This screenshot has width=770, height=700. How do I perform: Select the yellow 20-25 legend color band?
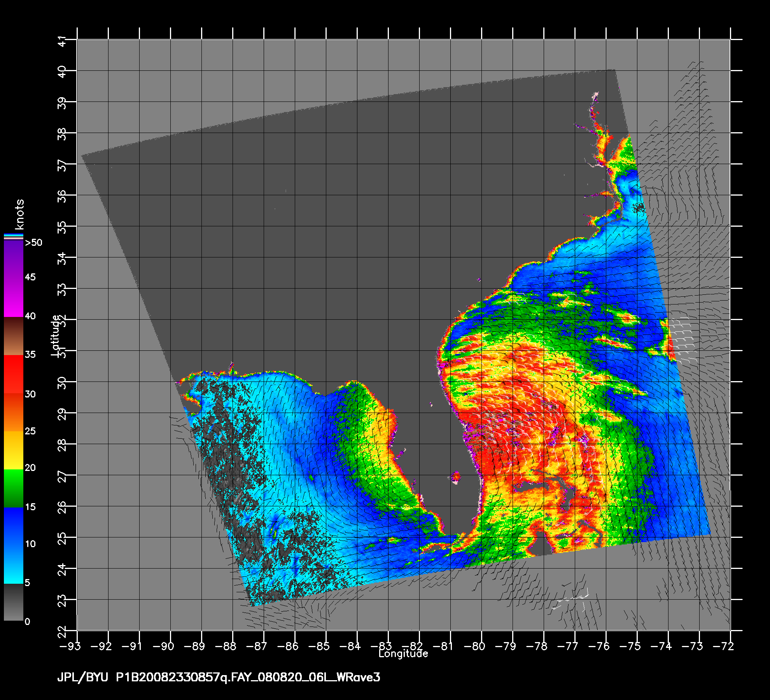point(13,450)
